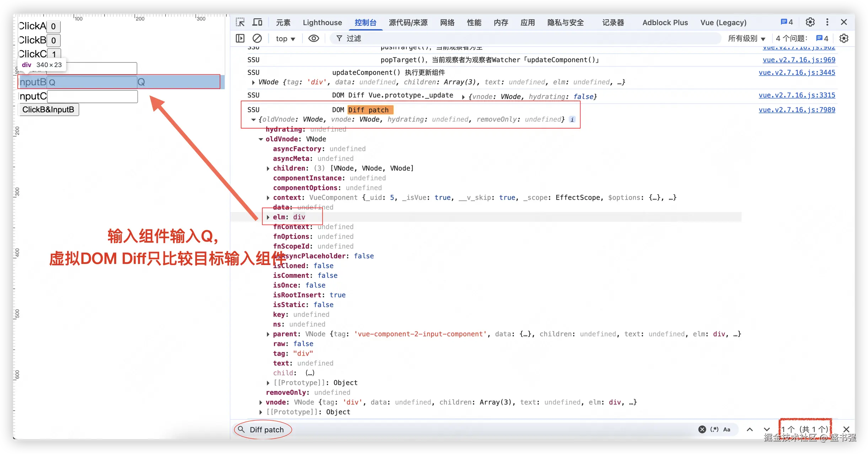Screen dimensions: 868x454
Task: Activate the inspect element picker icon
Action: [240, 22]
